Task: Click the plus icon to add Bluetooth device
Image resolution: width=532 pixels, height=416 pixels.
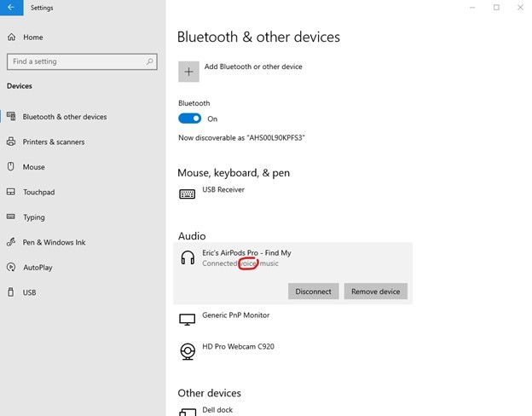Action: (x=188, y=72)
